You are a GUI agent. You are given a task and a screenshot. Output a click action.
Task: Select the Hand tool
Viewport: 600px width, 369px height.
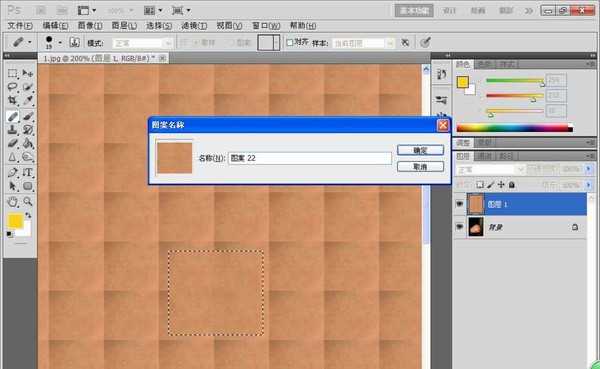pyautogui.click(x=12, y=201)
